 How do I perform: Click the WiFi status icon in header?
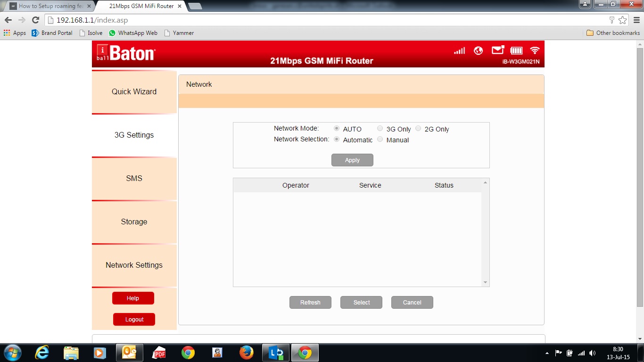click(x=535, y=50)
